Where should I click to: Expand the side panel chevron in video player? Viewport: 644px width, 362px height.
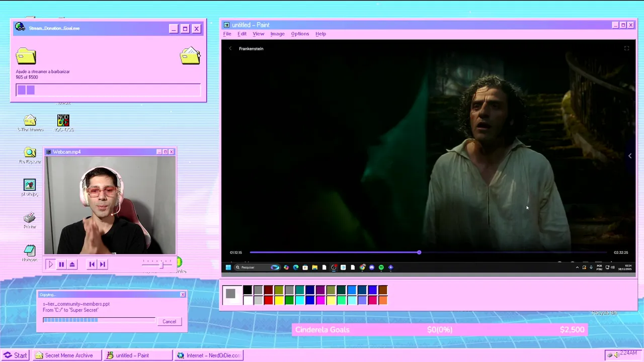(x=629, y=156)
